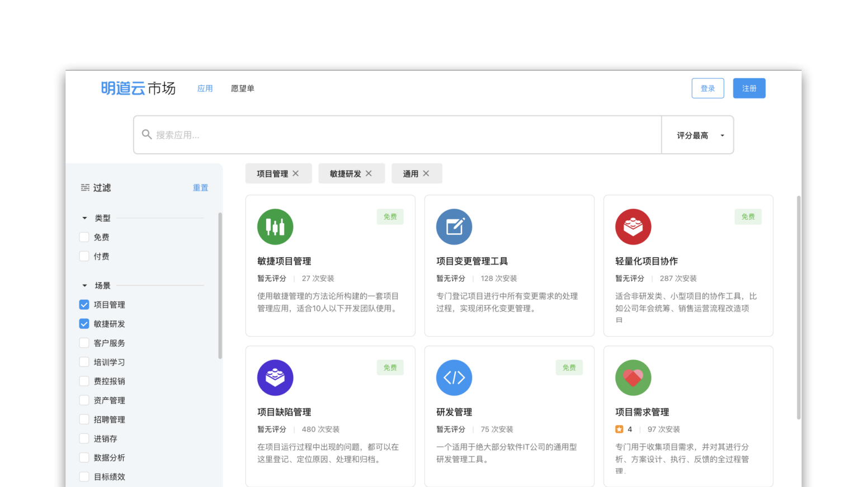This screenshot has height=487, width=868.
Task: Remove the 通用 filter tag
Action: (x=426, y=173)
